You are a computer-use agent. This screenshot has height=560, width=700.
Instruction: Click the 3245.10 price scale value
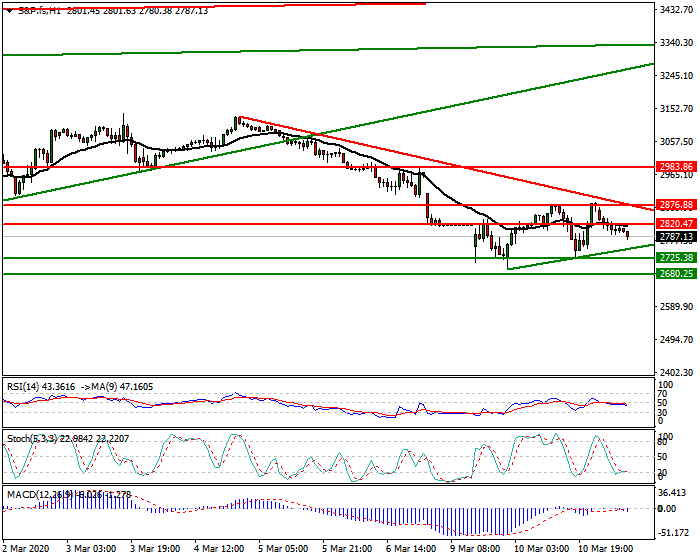(676, 75)
